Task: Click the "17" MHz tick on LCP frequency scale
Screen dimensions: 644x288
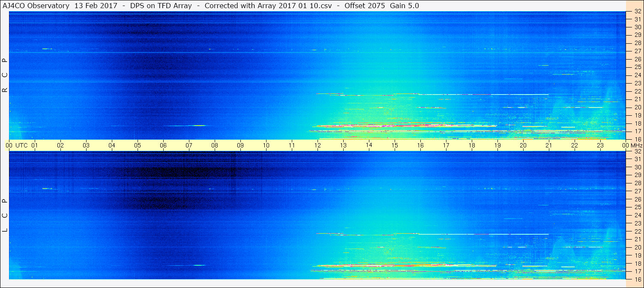Action: pyautogui.click(x=638, y=271)
